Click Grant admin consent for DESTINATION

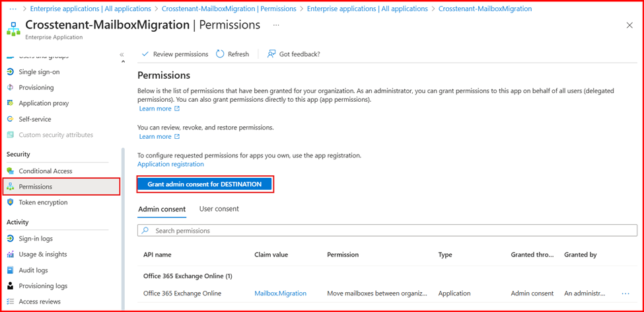(205, 184)
